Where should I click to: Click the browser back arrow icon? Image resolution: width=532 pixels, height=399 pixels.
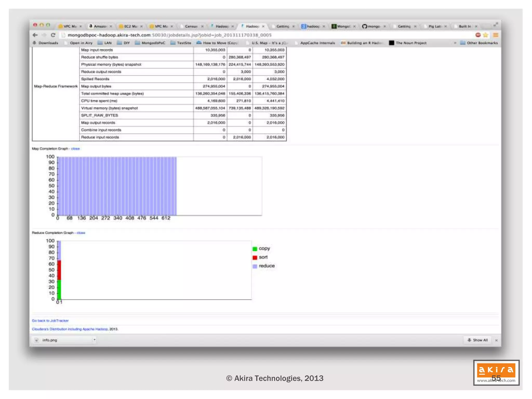pos(35,35)
